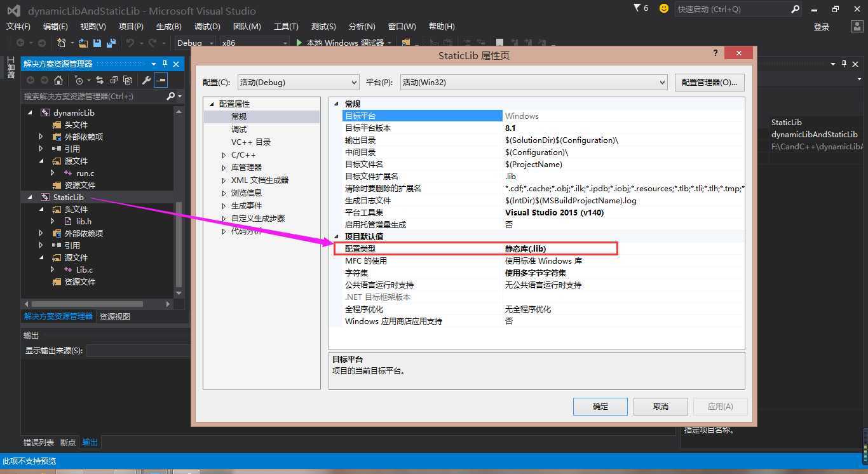868x474 pixels.
Task: Open the 分析(N) menu
Action: point(362,26)
